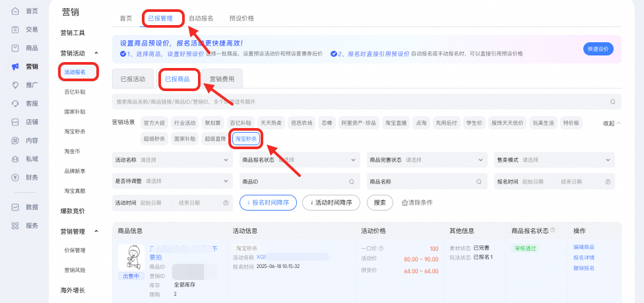The height and width of the screenshot is (303, 644).
Task: Click the 报名时间 start date field
Action: (532, 182)
